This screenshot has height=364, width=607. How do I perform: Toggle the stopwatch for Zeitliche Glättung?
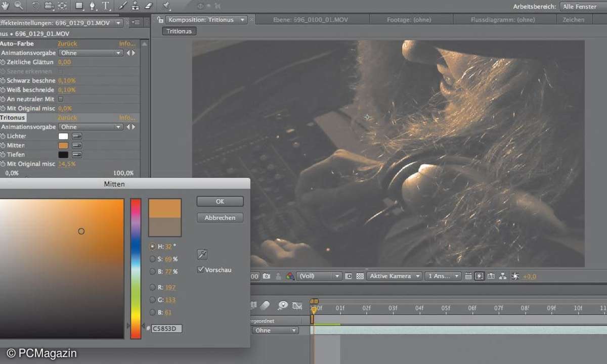pyautogui.click(x=3, y=62)
